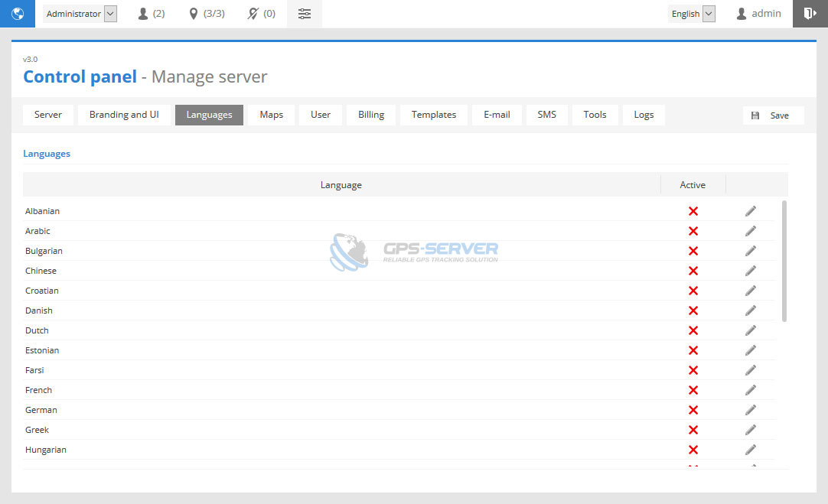Toggle the red X active mark for French
The width and height of the screenshot is (828, 504).
(693, 390)
